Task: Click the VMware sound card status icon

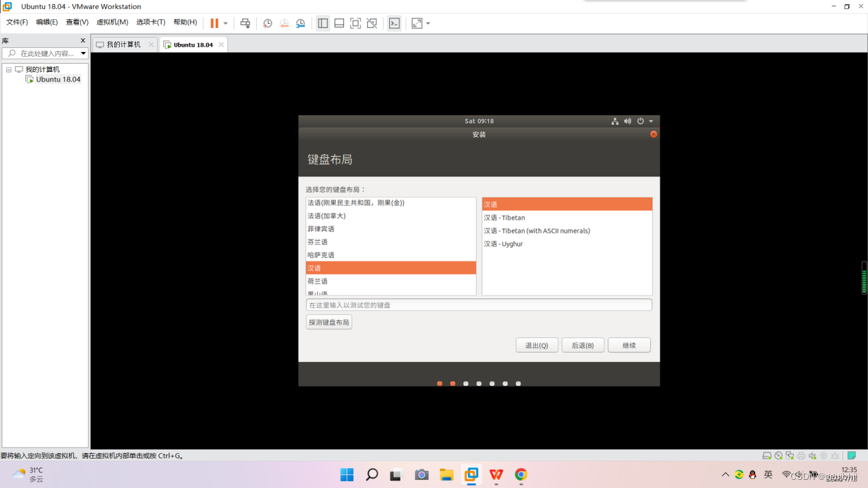Action: pos(813,456)
